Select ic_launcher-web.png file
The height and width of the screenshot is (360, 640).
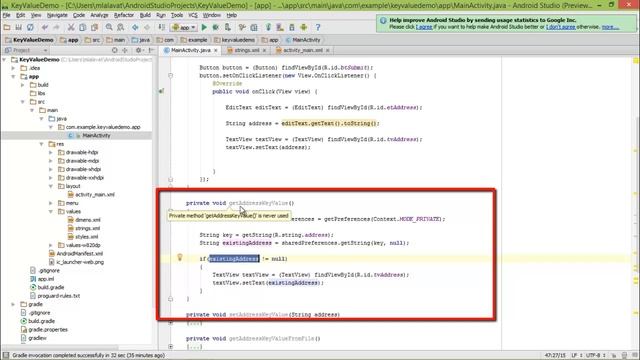pos(80,262)
